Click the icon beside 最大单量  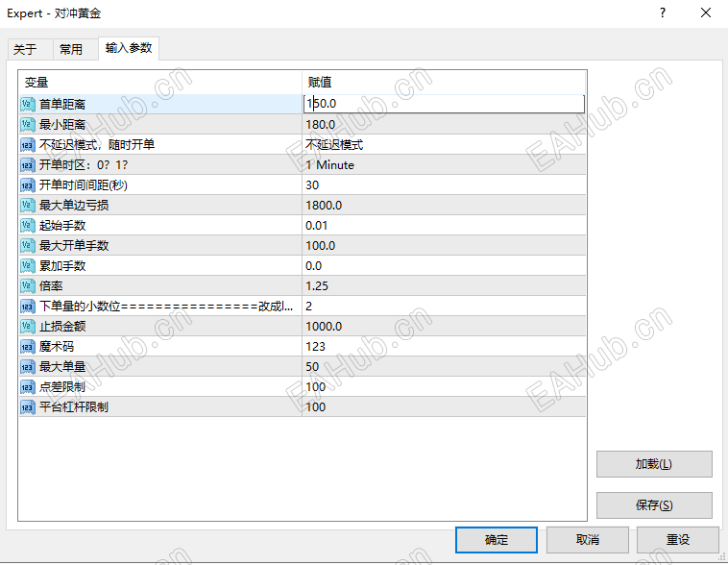tap(28, 367)
